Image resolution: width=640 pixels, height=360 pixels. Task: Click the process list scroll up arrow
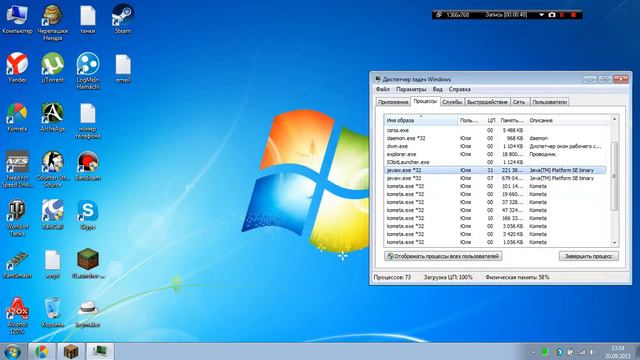click(614, 119)
